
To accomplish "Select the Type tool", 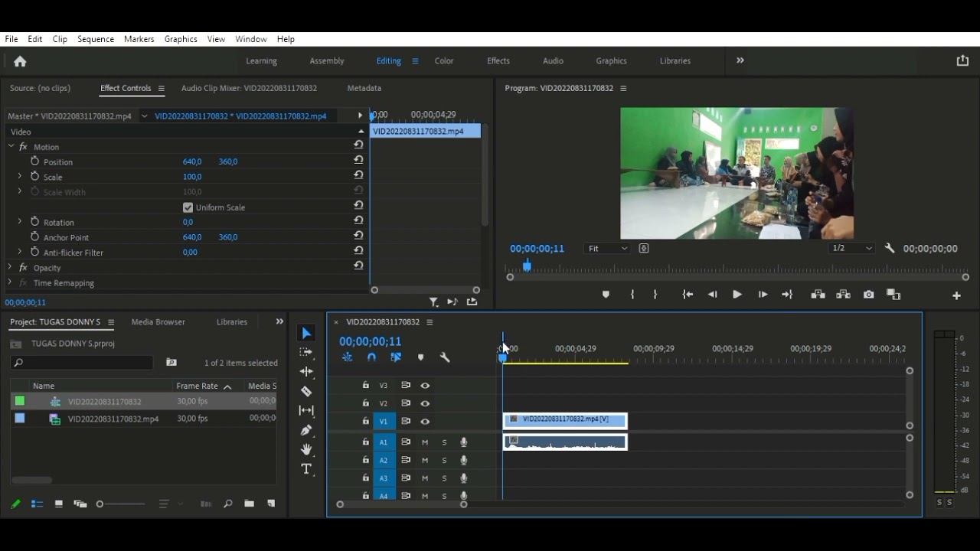I will [306, 468].
